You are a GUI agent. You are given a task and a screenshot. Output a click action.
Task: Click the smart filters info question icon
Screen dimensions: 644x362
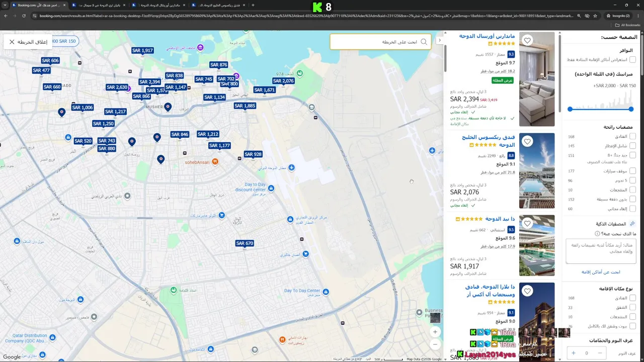click(x=597, y=234)
